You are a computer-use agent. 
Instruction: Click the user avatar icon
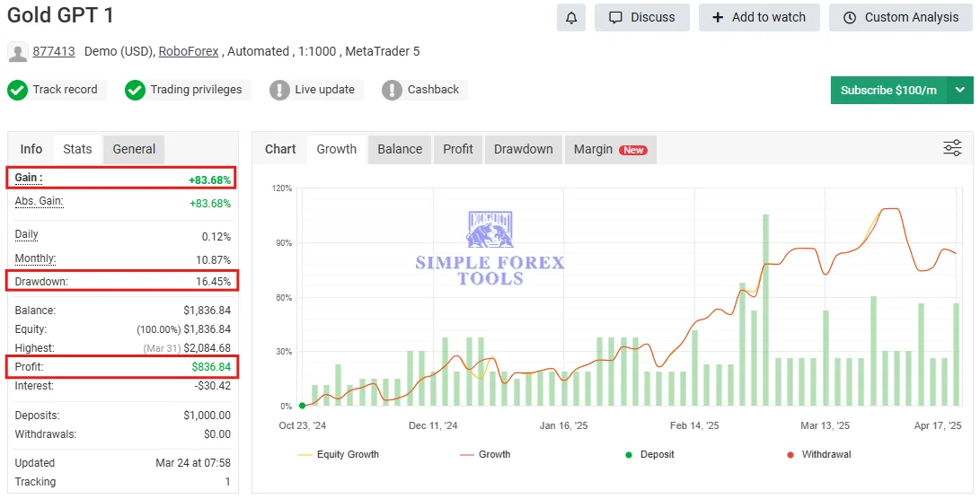tap(18, 52)
